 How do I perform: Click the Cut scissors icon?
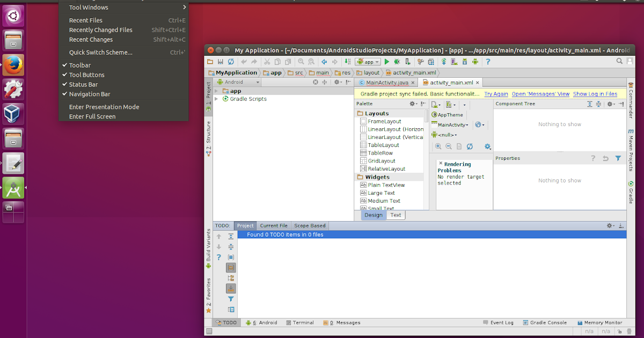pos(267,62)
